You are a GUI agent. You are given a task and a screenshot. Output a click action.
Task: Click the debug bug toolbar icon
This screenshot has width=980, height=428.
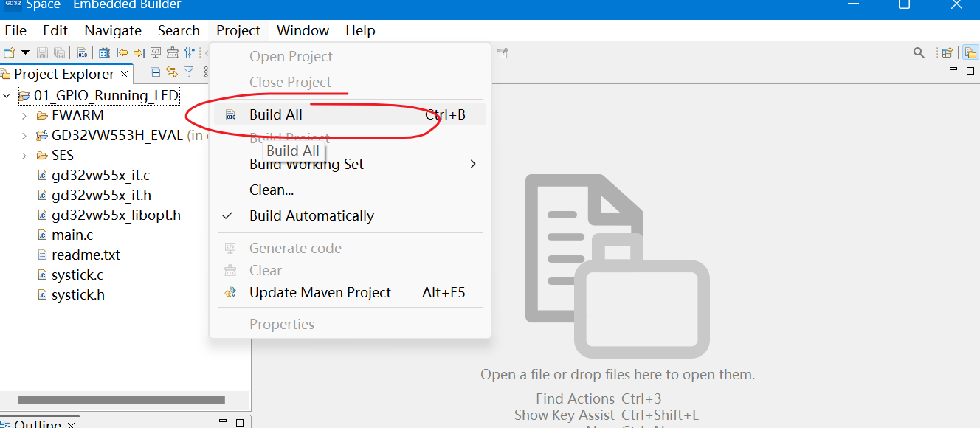(x=104, y=52)
